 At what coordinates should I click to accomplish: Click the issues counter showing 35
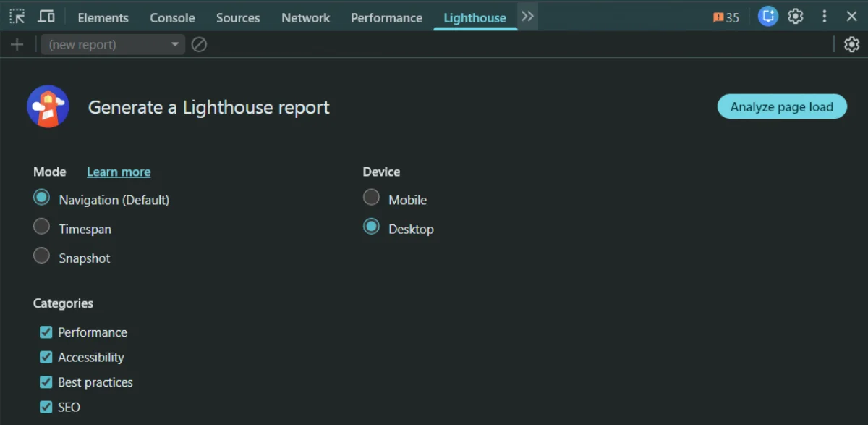[x=726, y=17]
